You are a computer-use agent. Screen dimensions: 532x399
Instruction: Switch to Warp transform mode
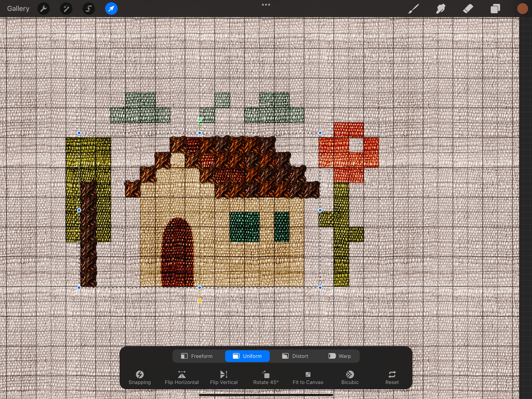[x=340, y=356]
